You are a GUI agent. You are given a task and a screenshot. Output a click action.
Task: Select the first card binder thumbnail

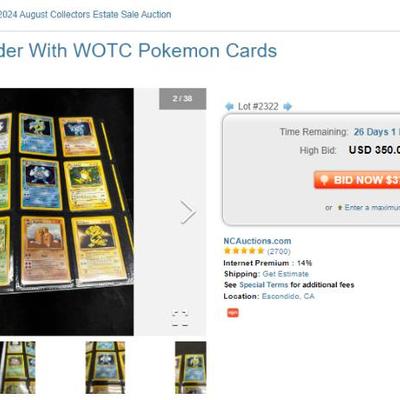[18, 367]
